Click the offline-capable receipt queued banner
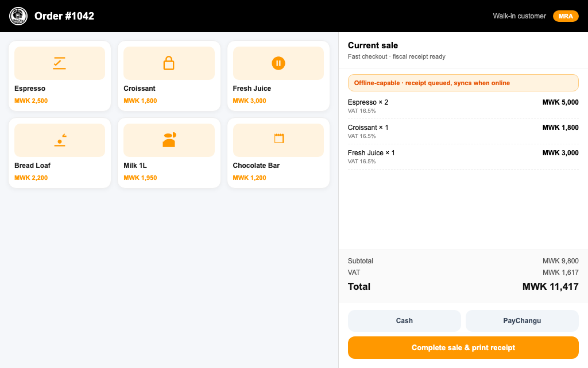This screenshot has width=588, height=368. coord(463,83)
